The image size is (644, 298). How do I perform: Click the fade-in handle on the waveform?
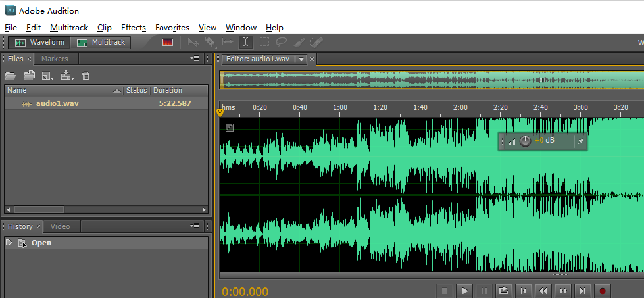point(230,128)
